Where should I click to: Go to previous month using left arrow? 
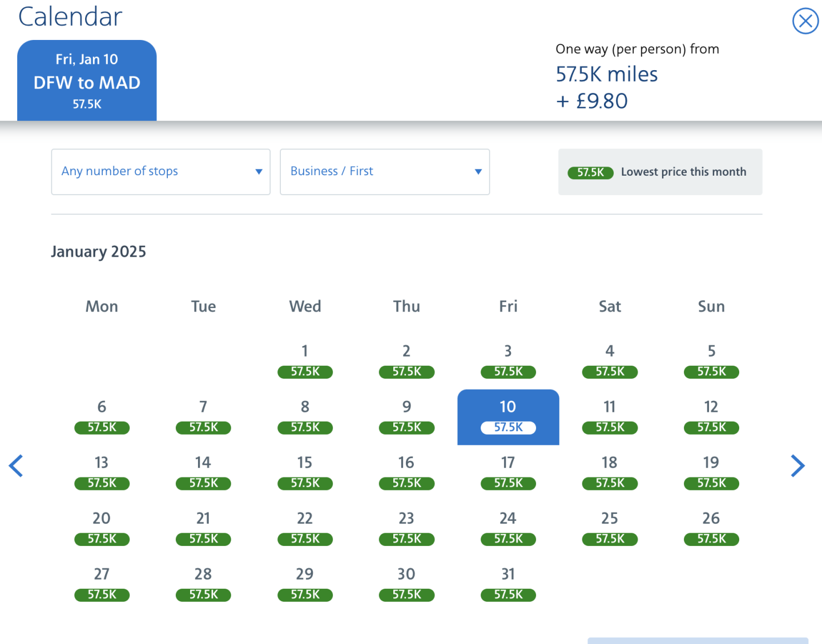point(16,465)
